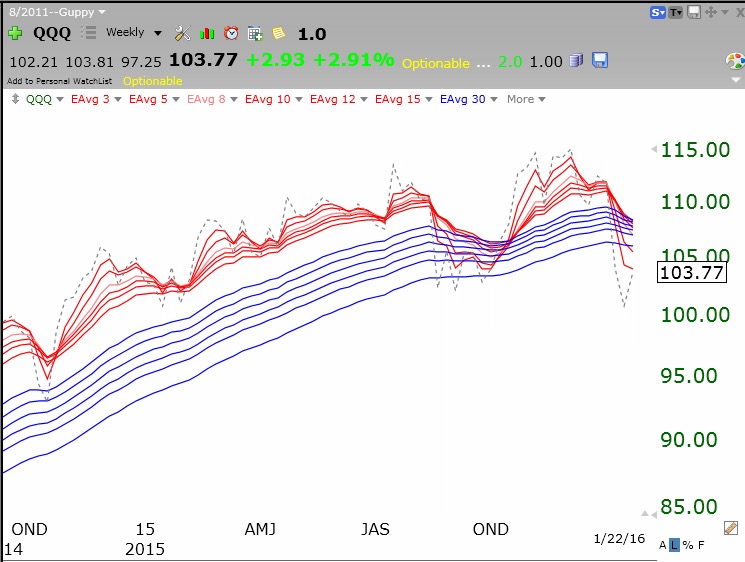Open the watchlist list icon beside QQQ

88,32
